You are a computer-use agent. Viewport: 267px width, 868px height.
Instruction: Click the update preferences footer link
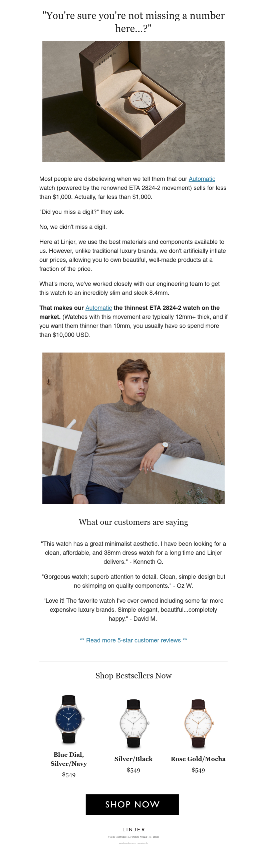(x=127, y=843)
